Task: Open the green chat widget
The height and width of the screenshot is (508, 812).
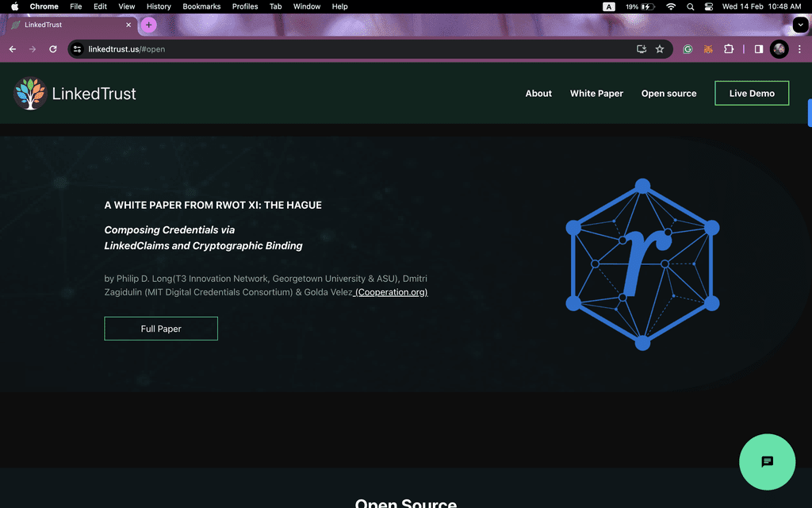Action: click(x=767, y=462)
